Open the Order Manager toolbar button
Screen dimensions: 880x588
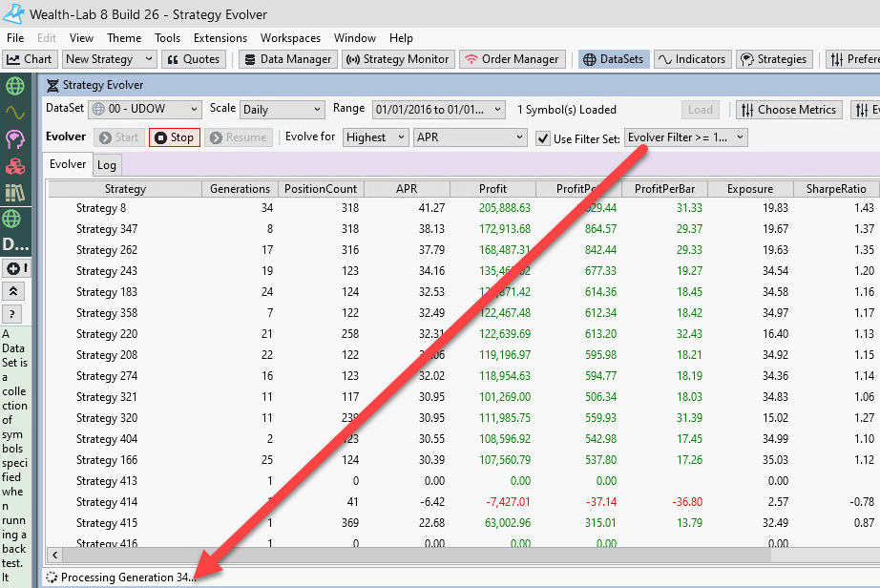(513, 59)
